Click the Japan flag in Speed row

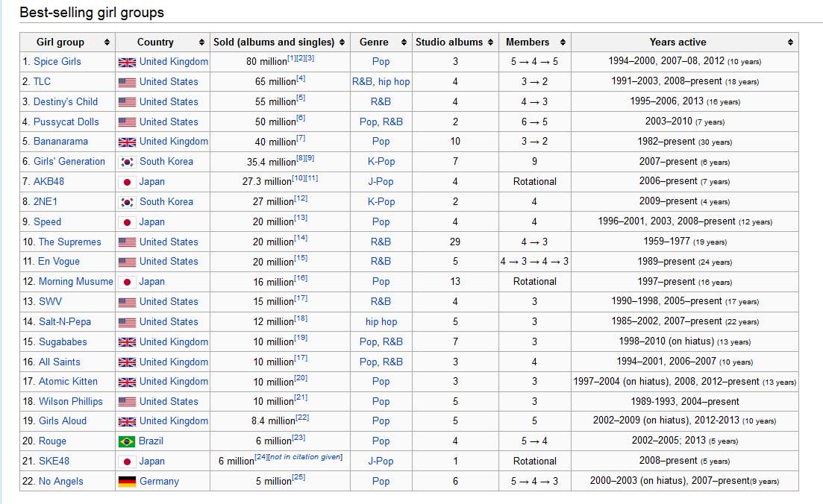[127, 222]
